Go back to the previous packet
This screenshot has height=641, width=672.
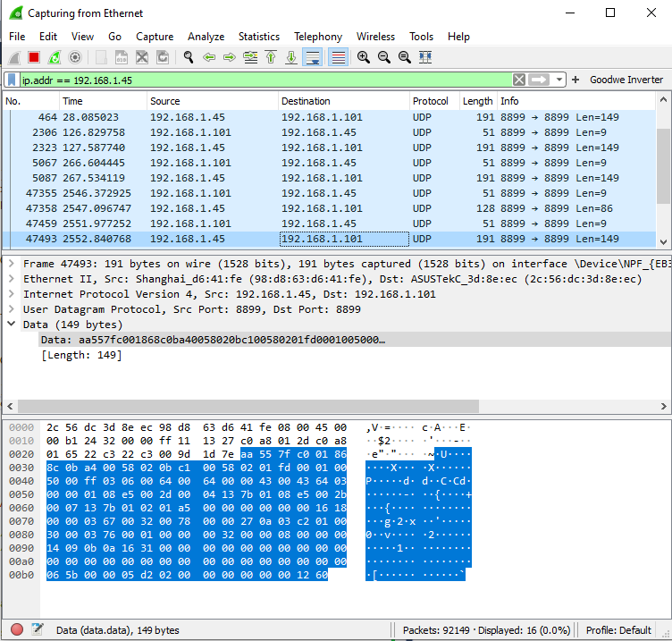(209, 57)
